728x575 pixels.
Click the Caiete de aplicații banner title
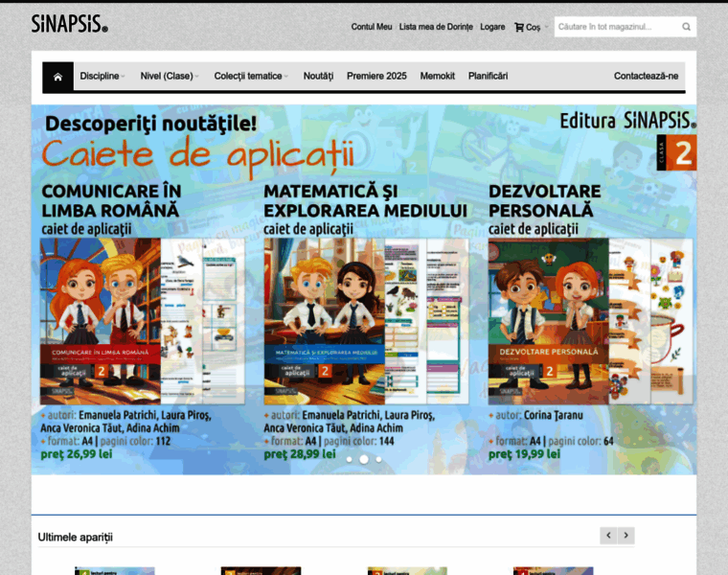pyautogui.click(x=198, y=155)
